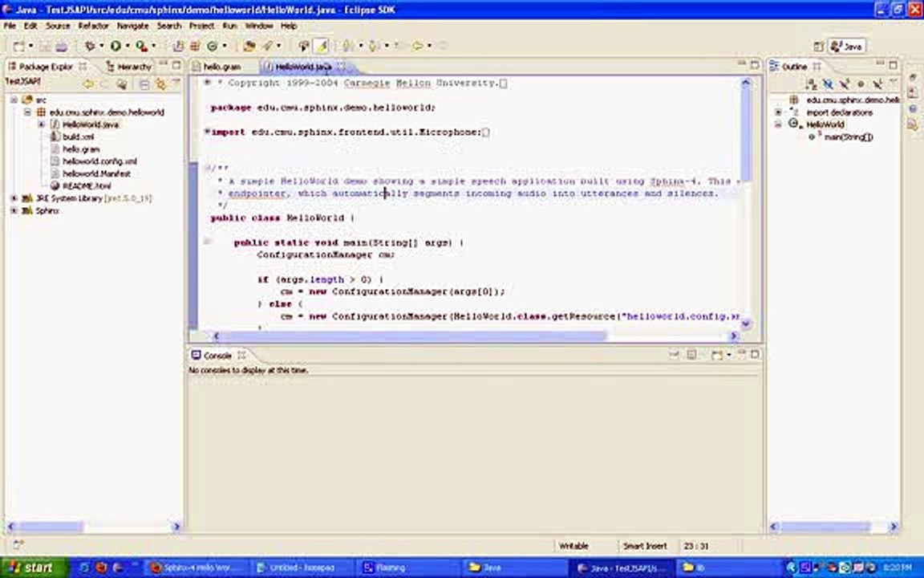Click 'Smart Insert' in the status bar
This screenshot has height=578, width=924.
645,546
